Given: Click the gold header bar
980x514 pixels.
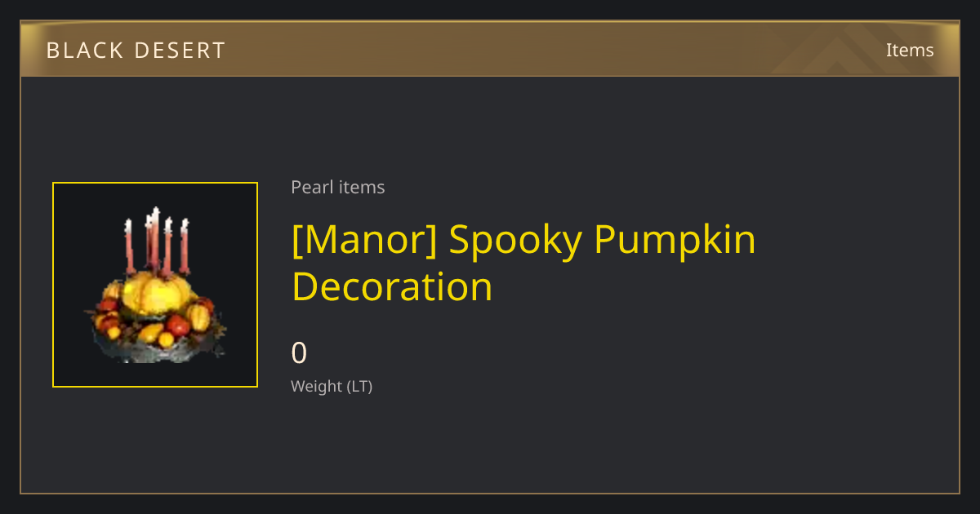Looking at the screenshot, I should [490, 49].
